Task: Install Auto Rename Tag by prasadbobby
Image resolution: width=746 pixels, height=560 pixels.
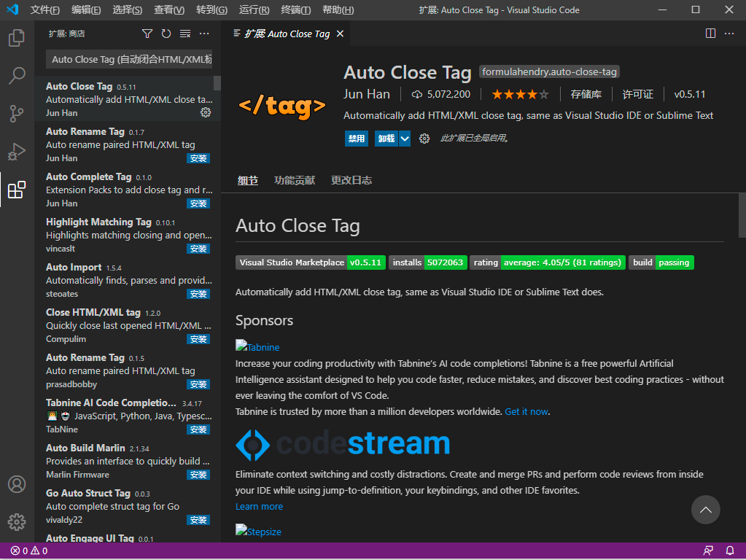Action: pos(198,384)
